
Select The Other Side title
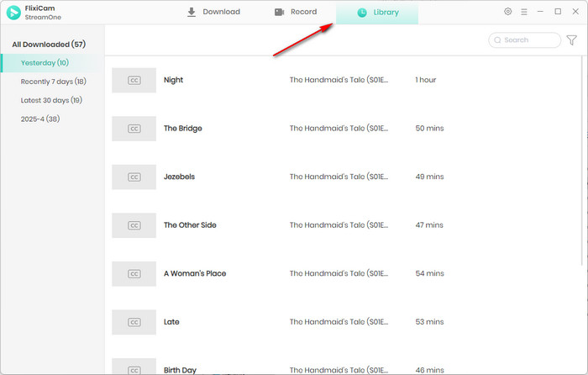[x=190, y=225]
